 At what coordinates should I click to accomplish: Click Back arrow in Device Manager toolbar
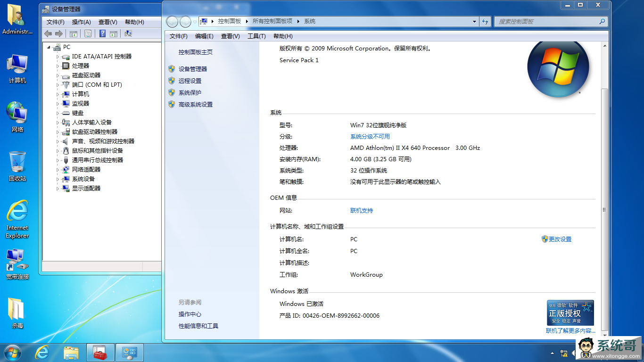pyautogui.click(x=48, y=33)
